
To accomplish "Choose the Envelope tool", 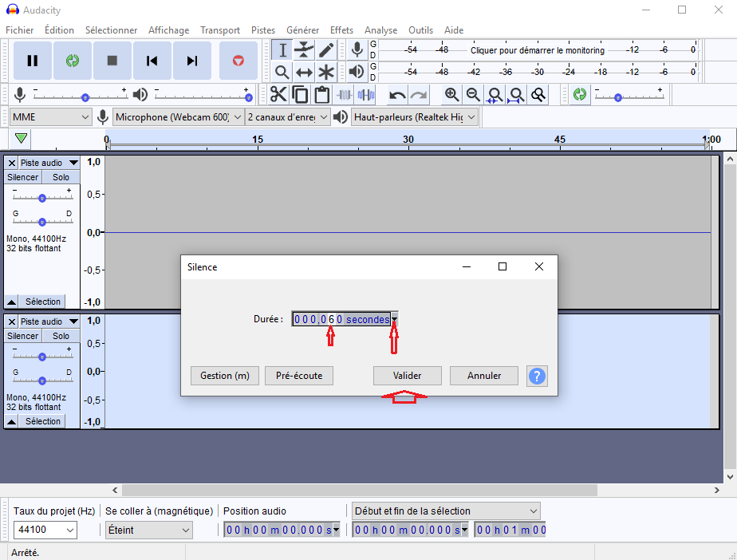I will coord(304,50).
